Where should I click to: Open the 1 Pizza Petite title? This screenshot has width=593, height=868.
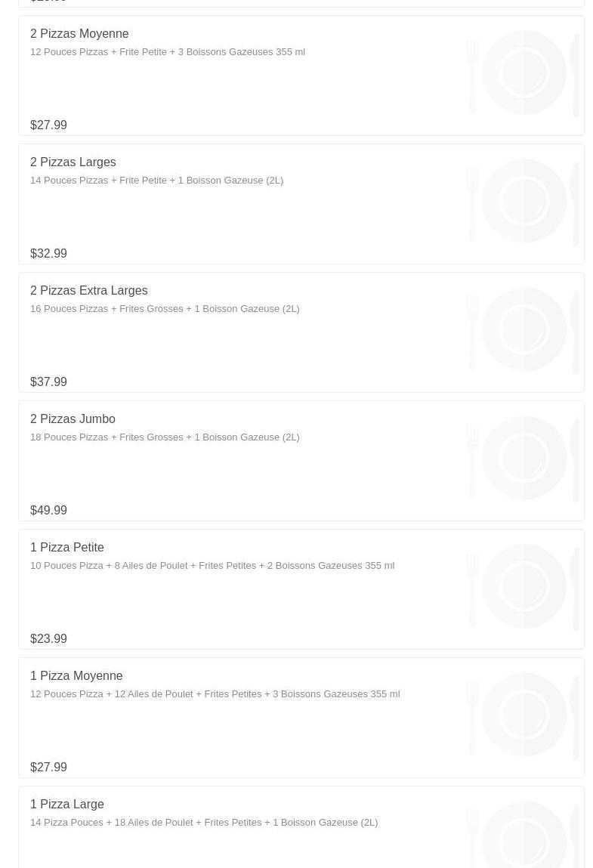(x=67, y=548)
